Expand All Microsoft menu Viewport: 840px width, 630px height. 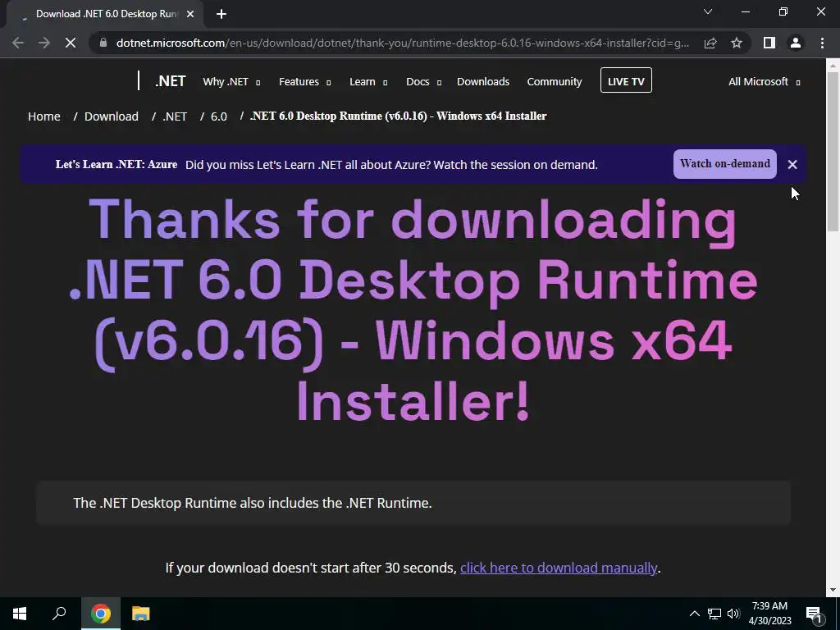click(x=764, y=82)
